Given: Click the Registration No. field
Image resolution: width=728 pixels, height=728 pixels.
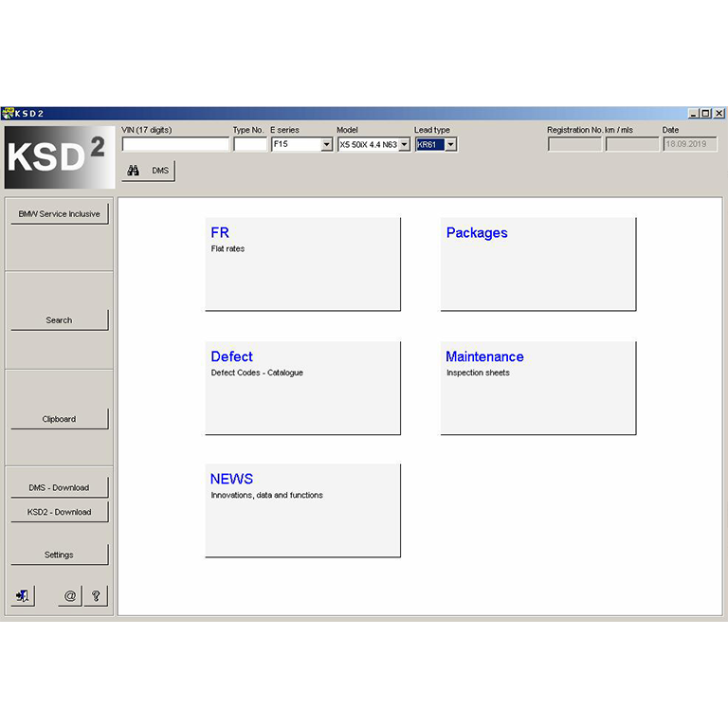Looking at the screenshot, I should pos(574,144).
